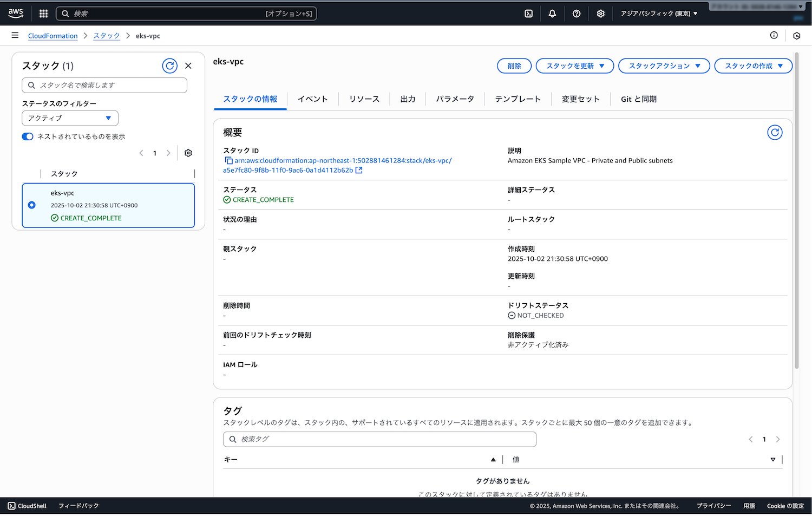Image resolution: width=812 pixels, height=516 pixels.
Task: Launch CloudShell from the top bar icon
Action: [x=528, y=14]
